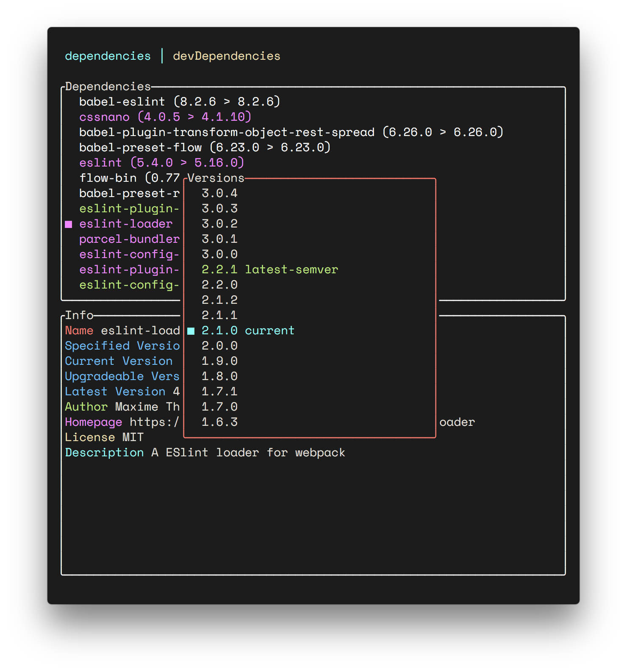Image resolution: width=627 pixels, height=672 pixels.
Task: Select version 2.2.1 latest-semver
Action: point(269,269)
